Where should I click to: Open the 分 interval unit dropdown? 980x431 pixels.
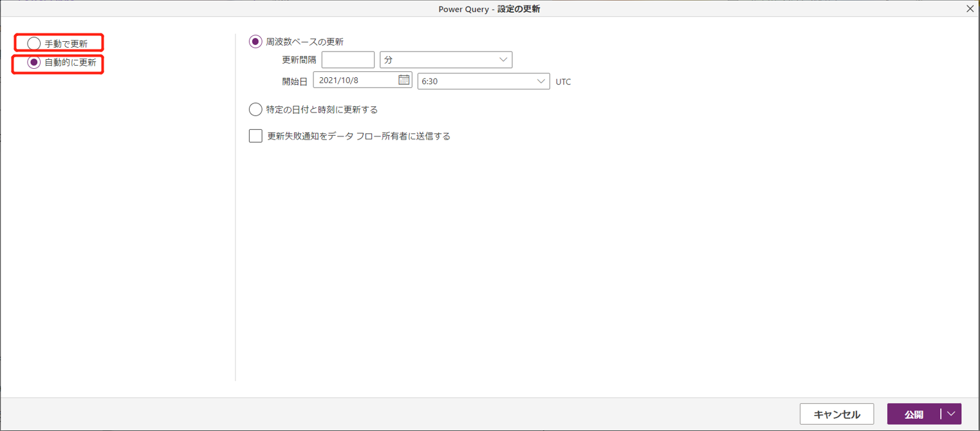(446, 60)
